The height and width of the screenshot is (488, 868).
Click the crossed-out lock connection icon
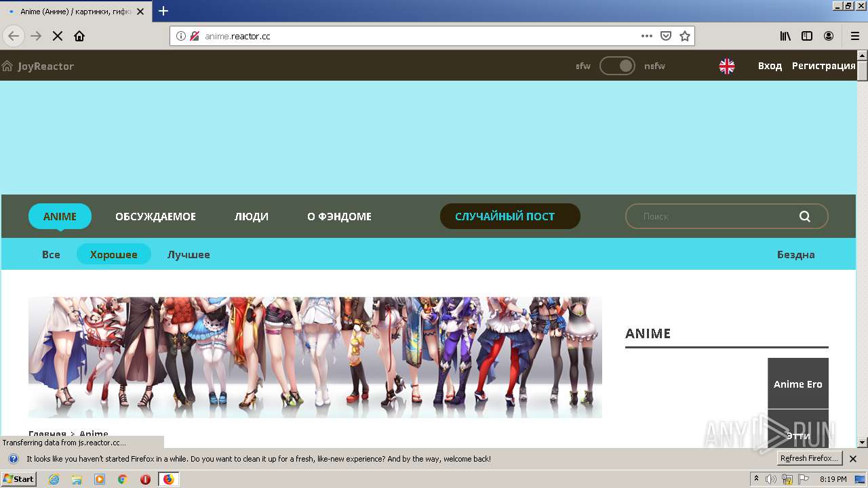click(195, 36)
